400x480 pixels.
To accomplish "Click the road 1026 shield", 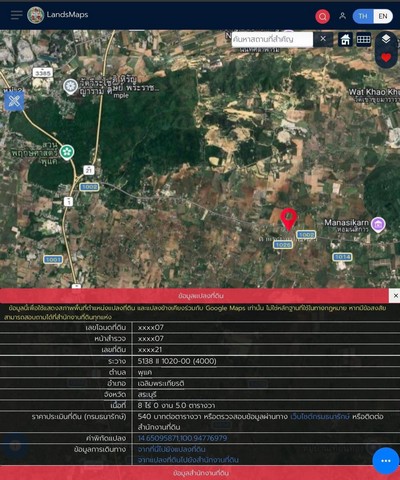I will coord(283,245).
